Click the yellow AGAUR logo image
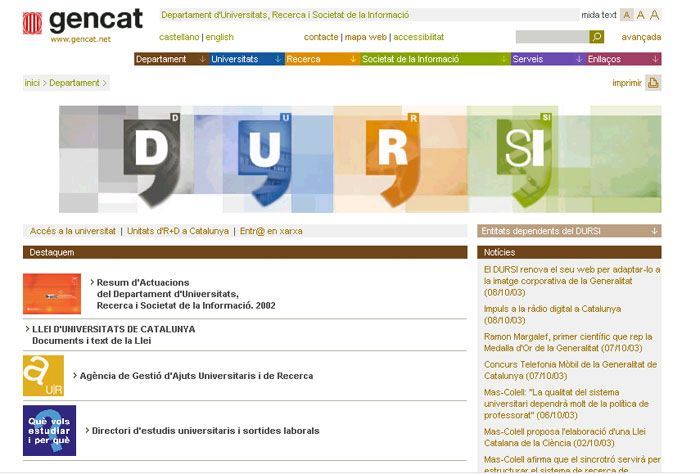The height and width of the screenshot is (474, 700). pyautogui.click(x=43, y=375)
